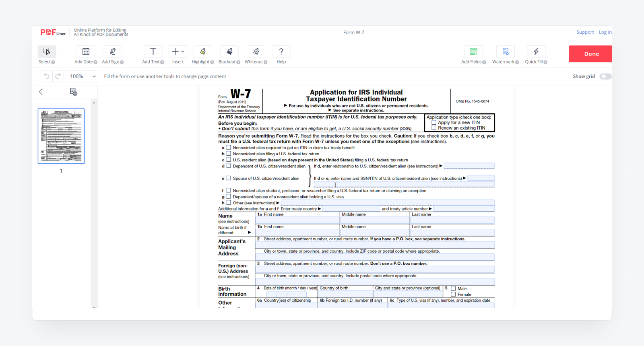
Task: Undo the last action
Action: click(47, 76)
